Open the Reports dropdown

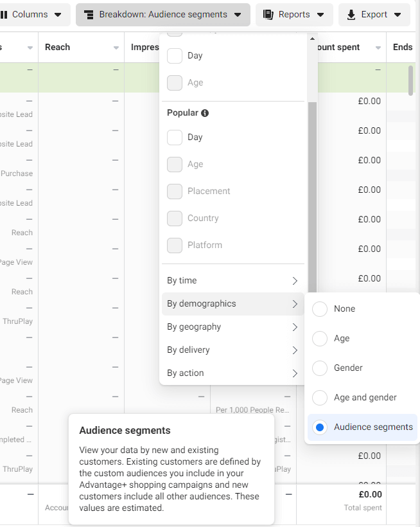[x=294, y=14]
